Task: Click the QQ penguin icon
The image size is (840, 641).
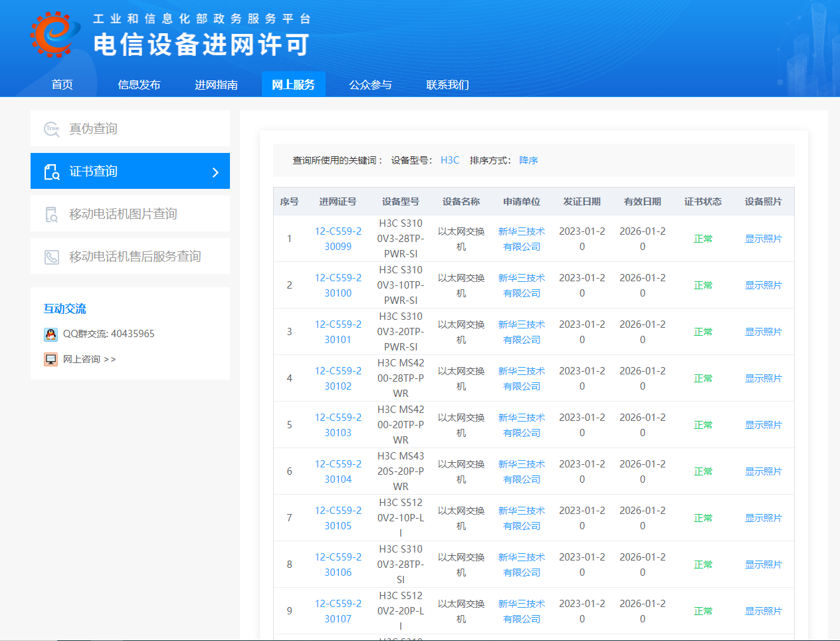Action: [x=51, y=334]
